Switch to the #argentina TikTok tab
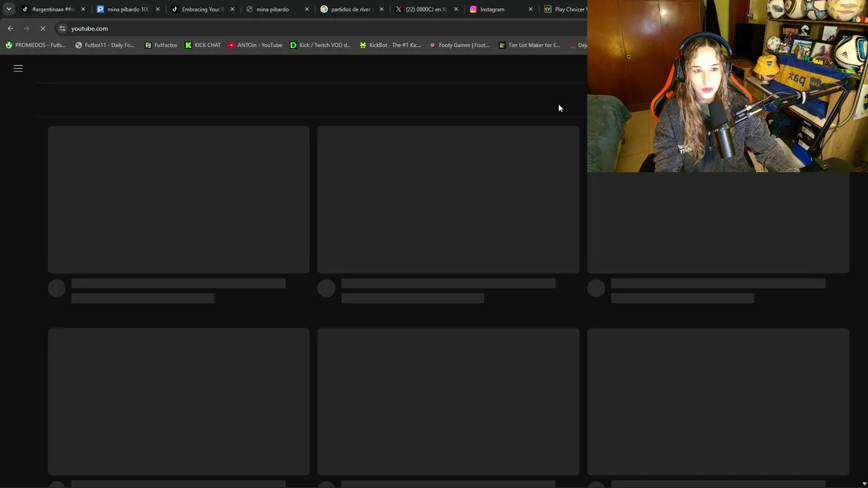This screenshot has height=488, width=868. click(x=53, y=9)
